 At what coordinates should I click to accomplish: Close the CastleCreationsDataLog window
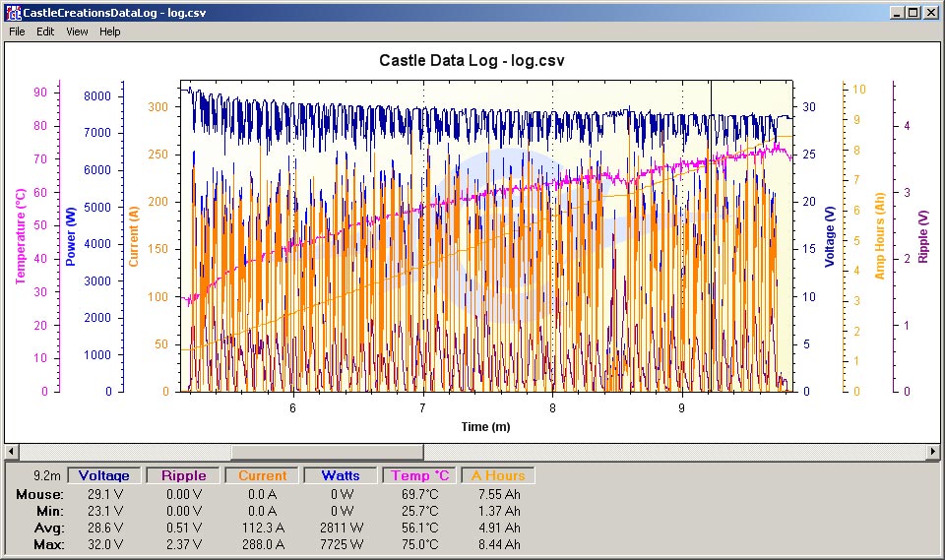tap(930, 13)
